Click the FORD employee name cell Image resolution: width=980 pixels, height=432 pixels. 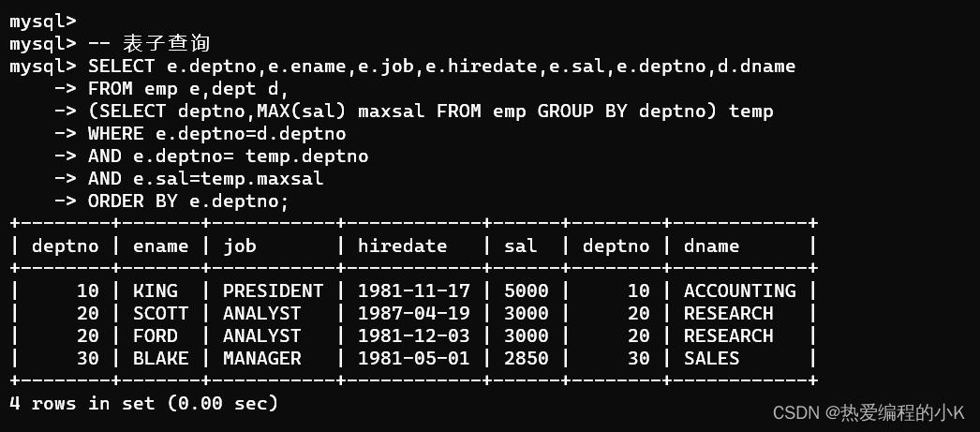click(155, 335)
